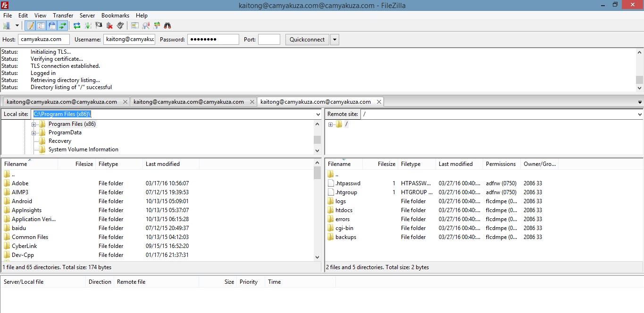Open the Server menu
Image resolution: width=644 pixels, height=313 pixels.
[87, 16]
